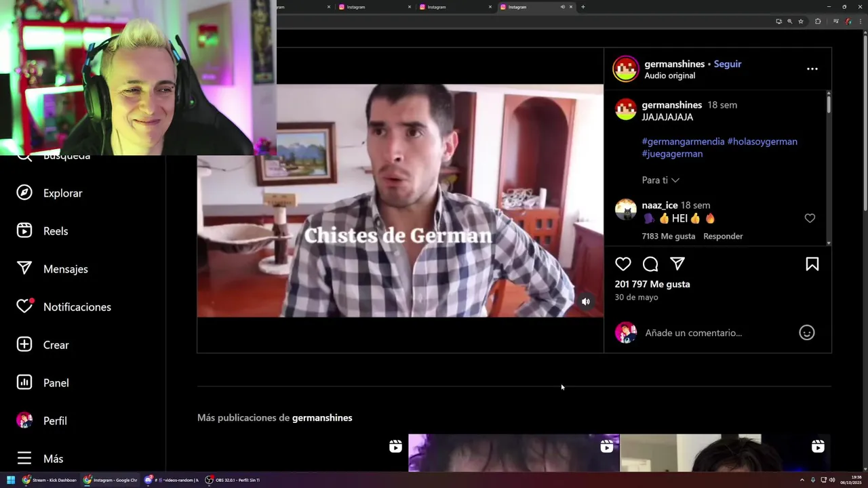Open the #germangarmendia hashtag

tap(683, 142)
